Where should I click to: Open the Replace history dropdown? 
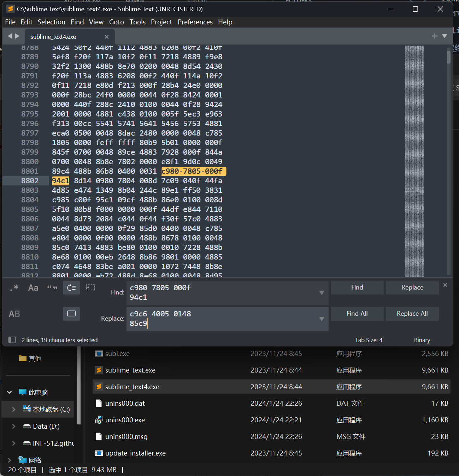322,319
